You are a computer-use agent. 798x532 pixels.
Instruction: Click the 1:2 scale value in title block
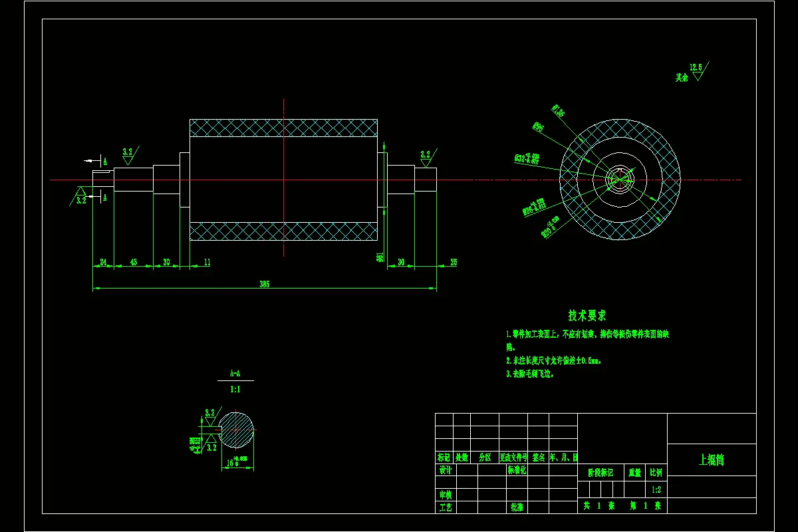click(656, 489)
